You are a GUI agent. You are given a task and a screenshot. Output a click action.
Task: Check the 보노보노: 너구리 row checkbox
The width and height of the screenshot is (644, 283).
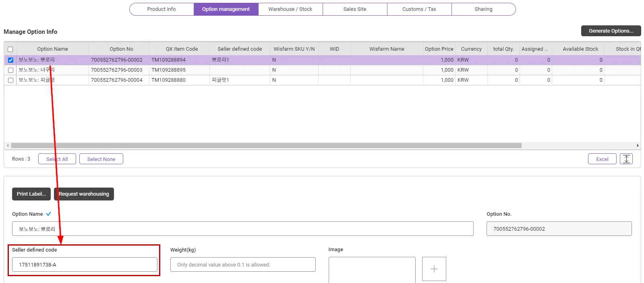tap(10, 70)
